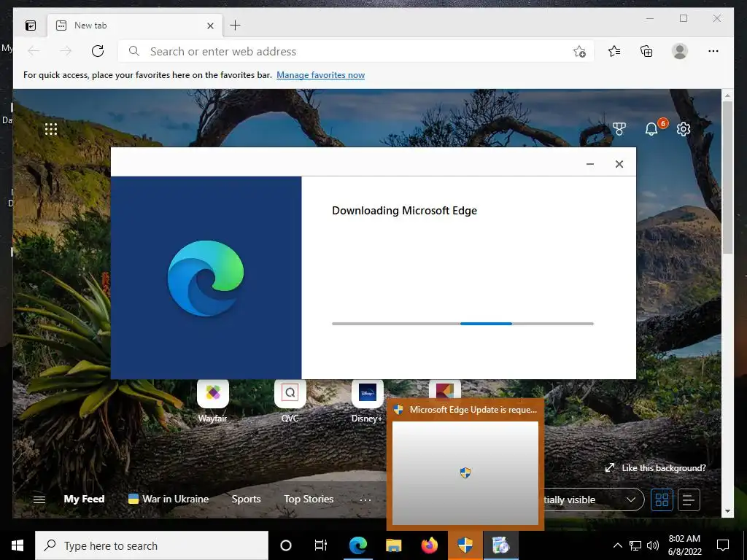Add this page to favorites star icon

579,52
